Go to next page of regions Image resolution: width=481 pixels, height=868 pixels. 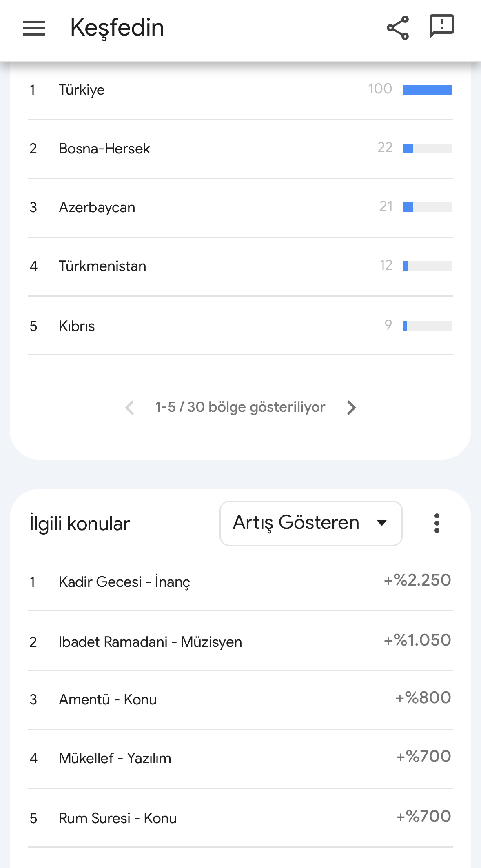[x=351, y=407]
